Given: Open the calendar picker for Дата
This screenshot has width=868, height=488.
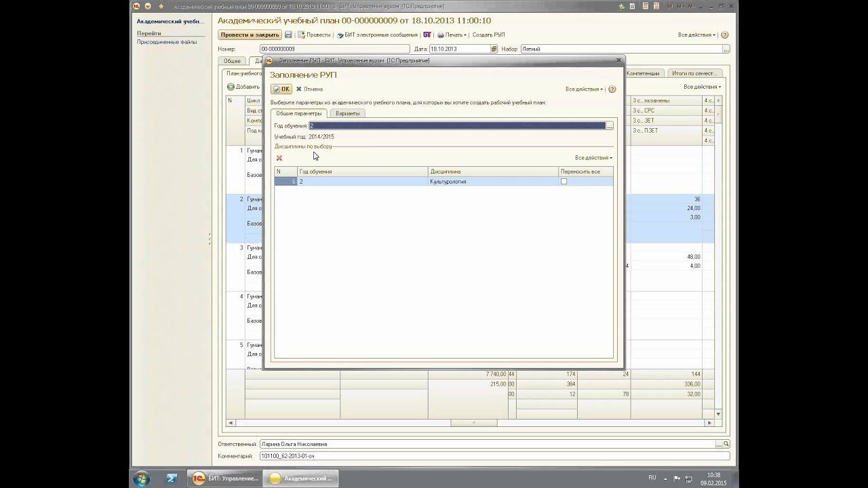Looking at the screenshot, I should click(x=494, y=49).
